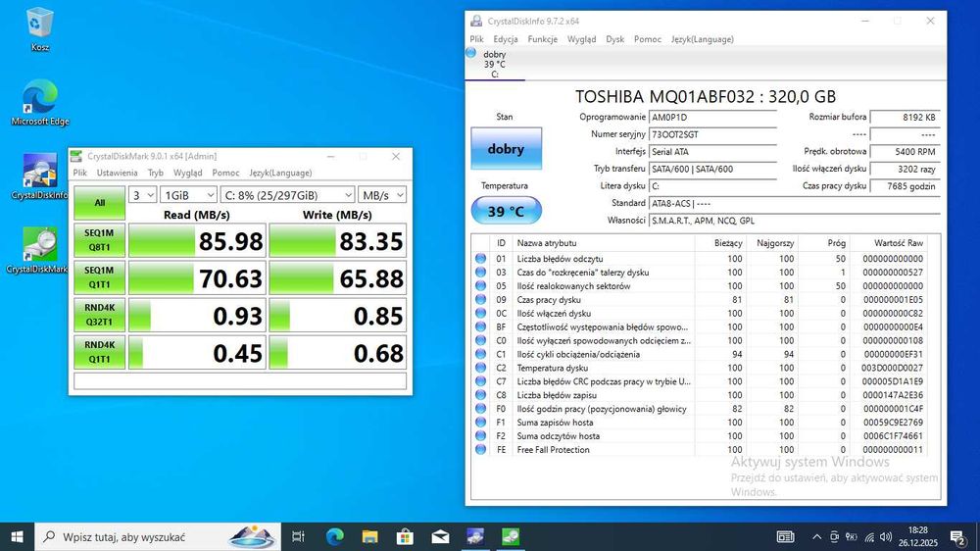Click the dobry health status button
The image size is (980, 551).
(x=507, y=149)
